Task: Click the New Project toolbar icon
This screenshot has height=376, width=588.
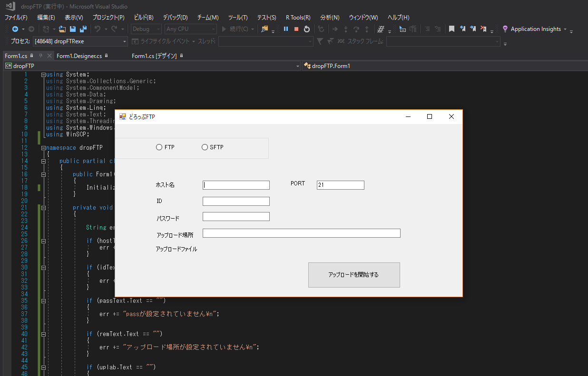Action: point(46,29)
